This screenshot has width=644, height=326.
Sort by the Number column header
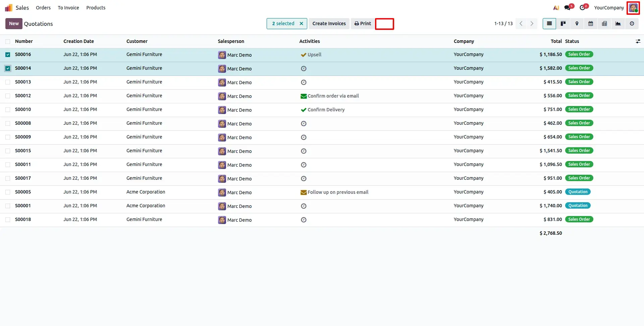click(x=24, y=41)
